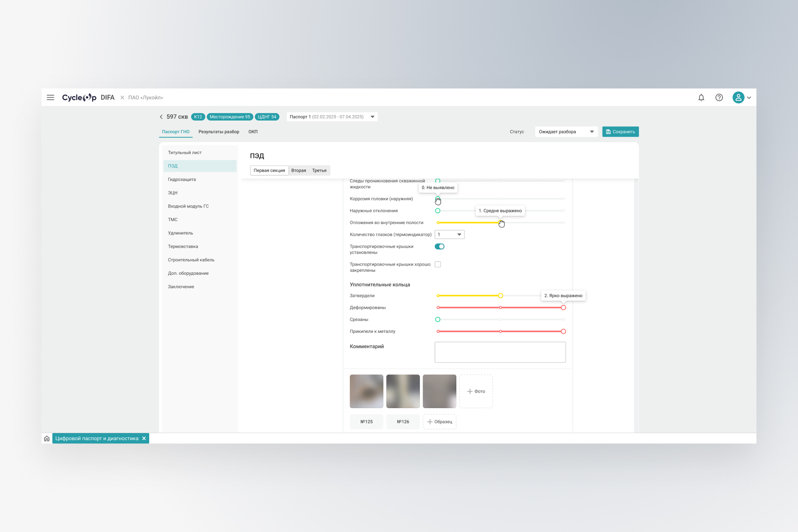Open the help question mark icon
Viewport: 798px width, 532px height.
(719, 98)
